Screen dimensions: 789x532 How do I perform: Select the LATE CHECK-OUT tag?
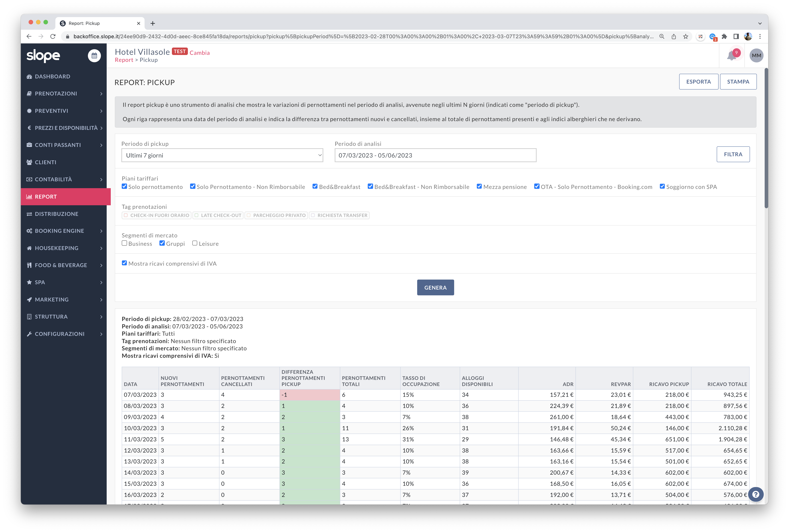tap(218, 215)
